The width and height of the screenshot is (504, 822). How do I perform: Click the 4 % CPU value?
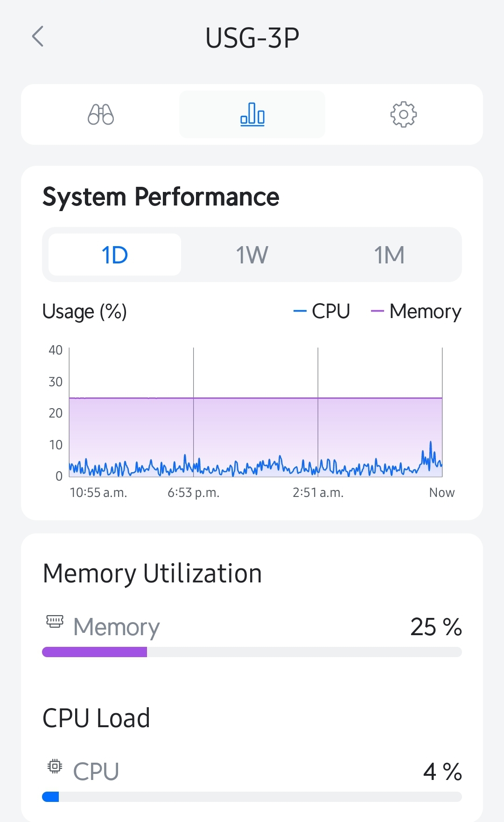442,772
